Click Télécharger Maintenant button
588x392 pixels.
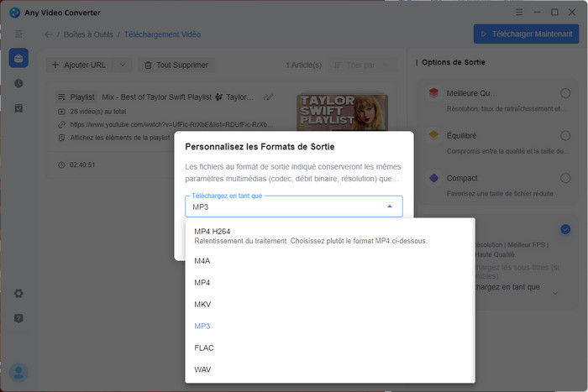[526, 34]
